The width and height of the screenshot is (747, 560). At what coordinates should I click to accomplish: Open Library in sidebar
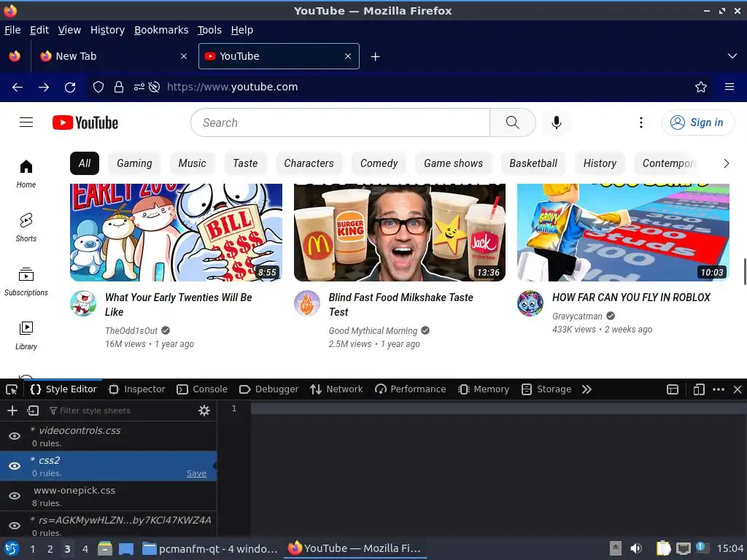(x=26, y=335)
